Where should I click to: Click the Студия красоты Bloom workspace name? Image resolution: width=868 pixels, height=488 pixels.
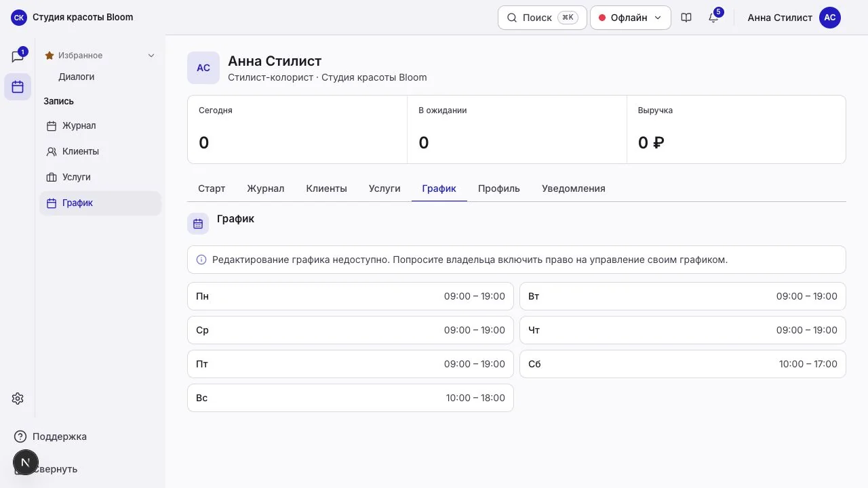pyautogui.click(x=83, y=18)
